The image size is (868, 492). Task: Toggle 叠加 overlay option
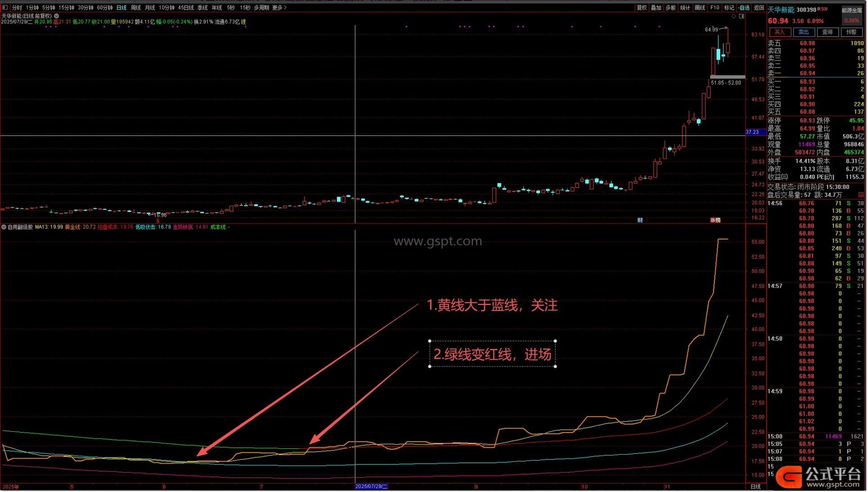click(656, 8)
